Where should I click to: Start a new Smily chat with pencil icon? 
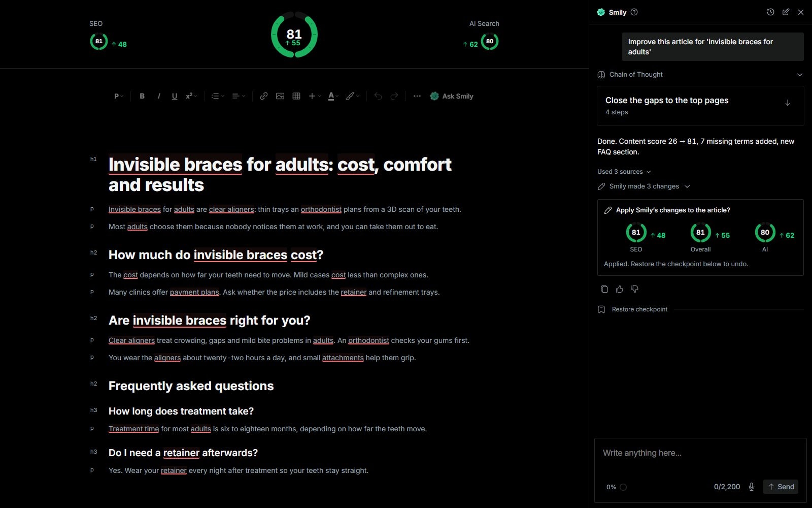[786, 12]
